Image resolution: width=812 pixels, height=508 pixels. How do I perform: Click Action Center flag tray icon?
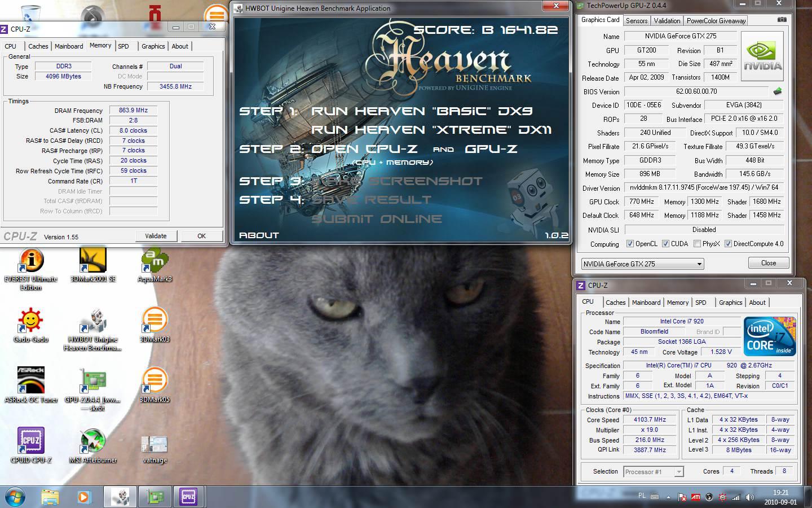tap(682, 497)
